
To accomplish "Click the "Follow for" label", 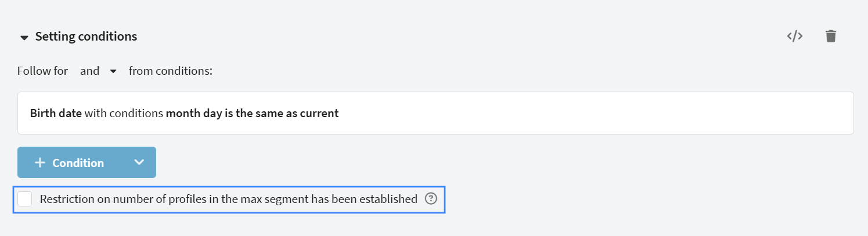I will point(42,71).
